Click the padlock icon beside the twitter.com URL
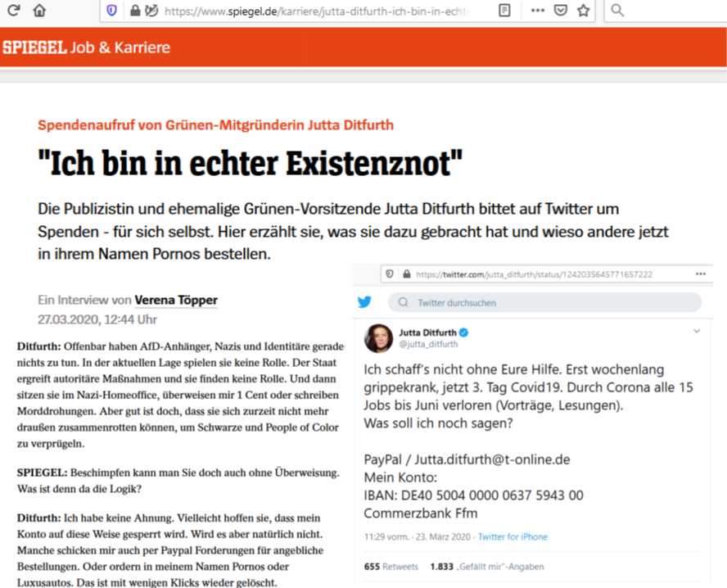727x588 pixels. coord(407,274)
